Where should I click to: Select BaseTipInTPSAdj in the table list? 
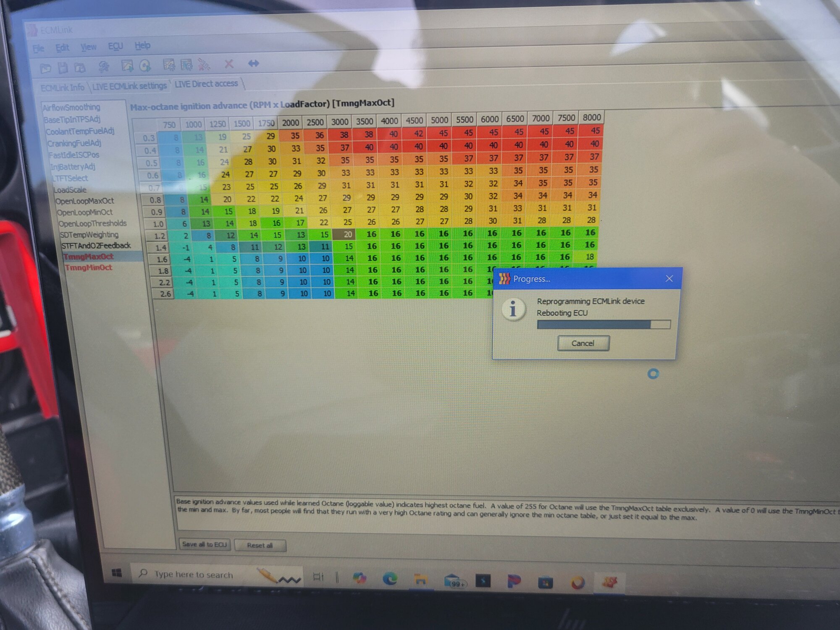72,120
